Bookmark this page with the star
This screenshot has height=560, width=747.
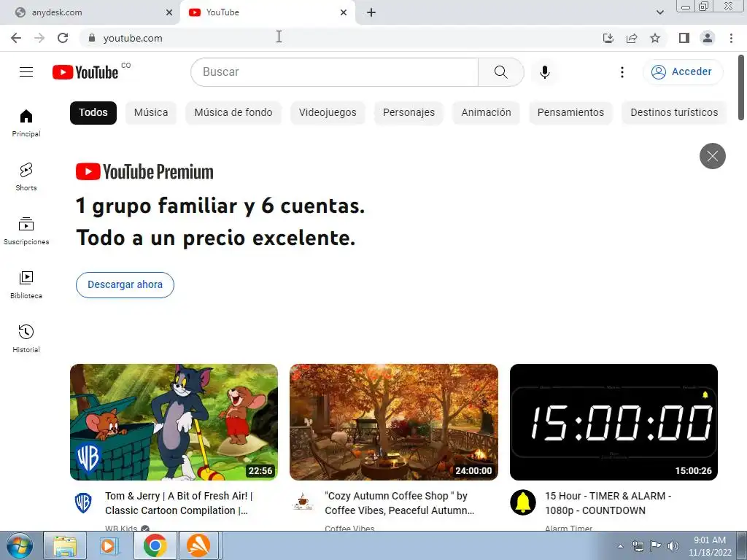click(655, 38)
